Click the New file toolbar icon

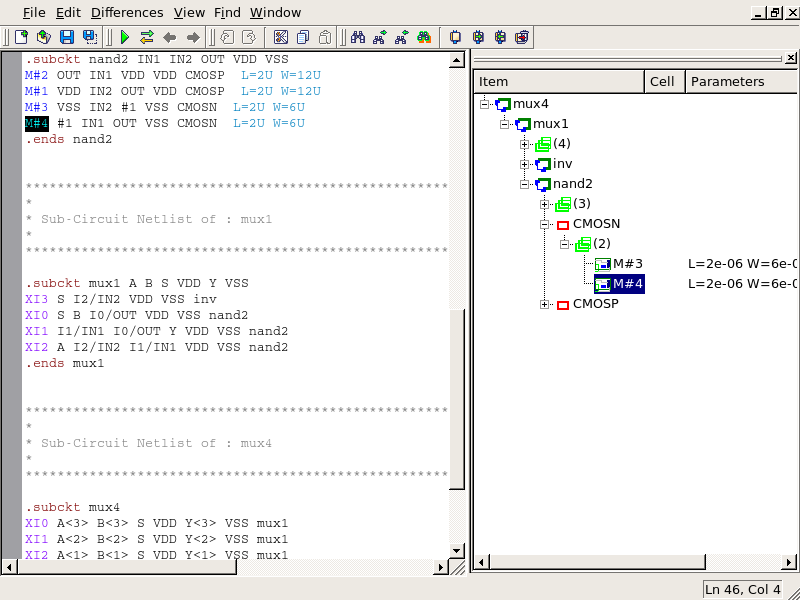point(22,37)
